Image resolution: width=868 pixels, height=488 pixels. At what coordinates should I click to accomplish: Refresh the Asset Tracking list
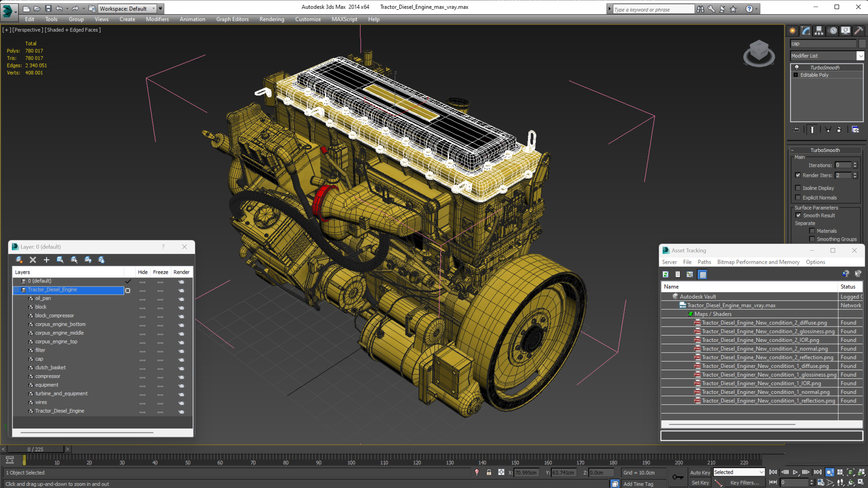[x=665, y=275]
